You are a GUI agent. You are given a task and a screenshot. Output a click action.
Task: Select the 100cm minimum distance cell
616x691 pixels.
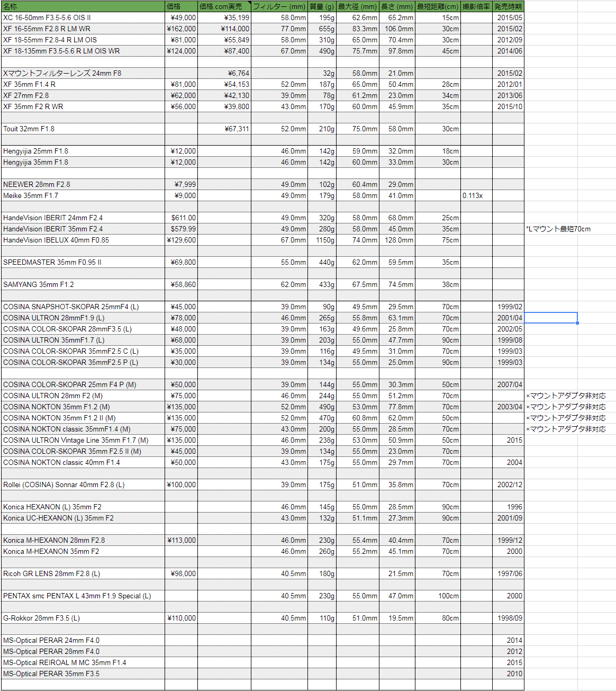(438, 596)
